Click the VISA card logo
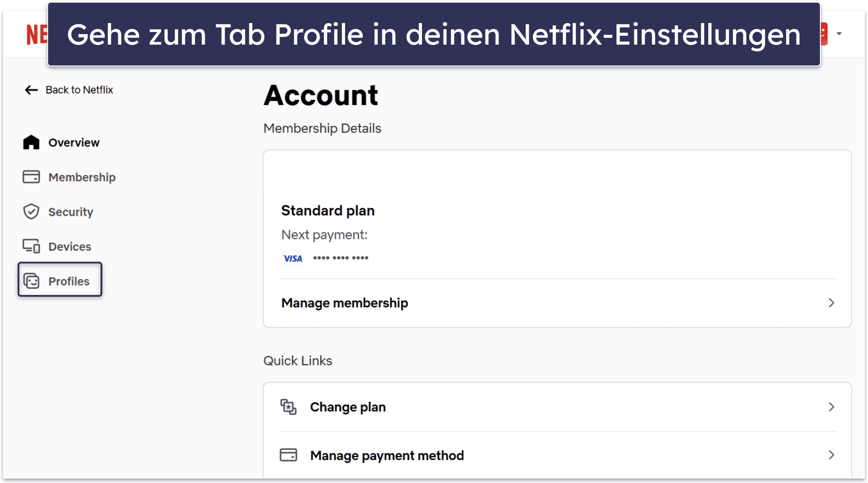Screen dimensions: 868x483 coord(293,259)
